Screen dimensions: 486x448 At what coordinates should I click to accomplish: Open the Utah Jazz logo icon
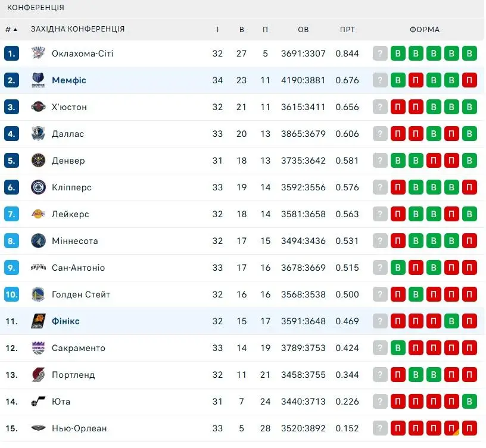click(x=39, y=402)
